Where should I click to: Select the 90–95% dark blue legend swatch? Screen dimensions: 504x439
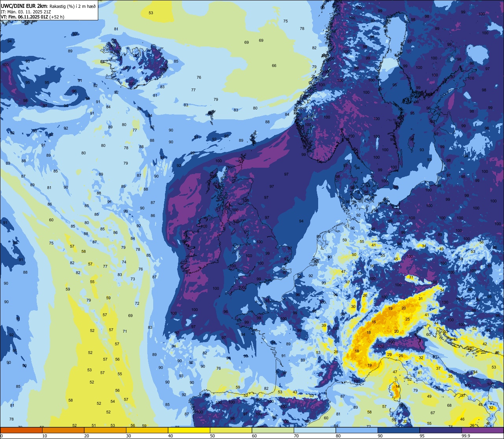pyautogui.click(x=398, y=430)
